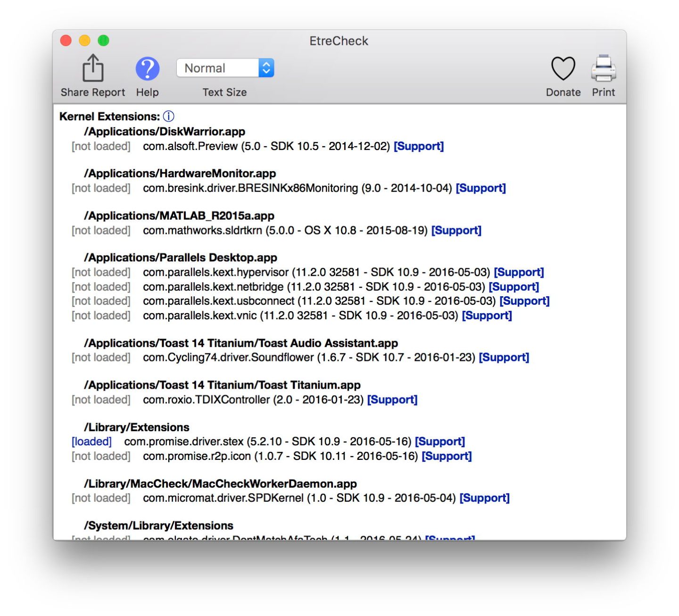Click [not loaded] beside com.promise.r2p.icon

pos(101,456)
